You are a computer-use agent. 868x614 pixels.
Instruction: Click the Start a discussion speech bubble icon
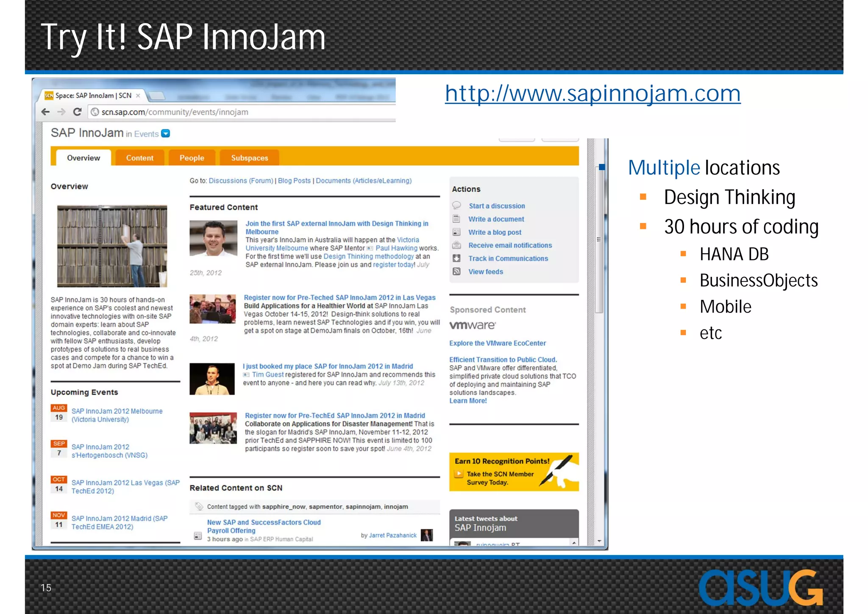[456, 206]
